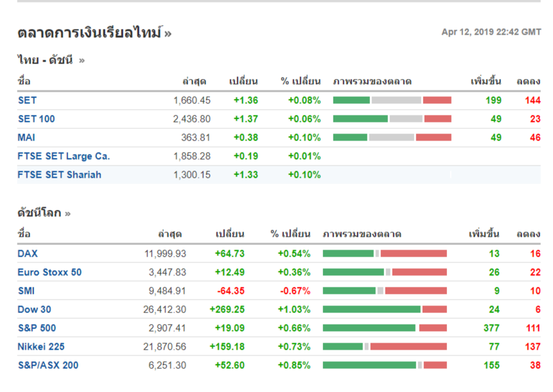This screenshot has width=553, height=392.
Task: Select the Euro Stoxx 50 link
Action: coord(49,272)
